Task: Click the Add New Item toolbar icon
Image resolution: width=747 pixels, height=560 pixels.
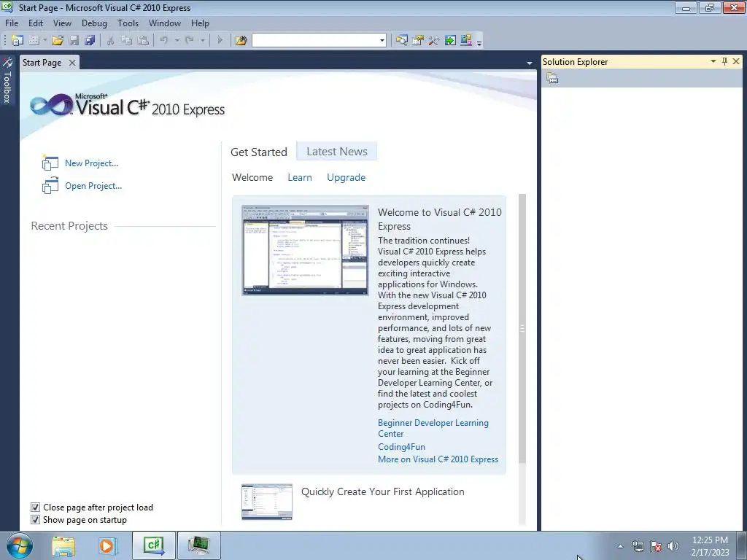Action: (34, 41)
